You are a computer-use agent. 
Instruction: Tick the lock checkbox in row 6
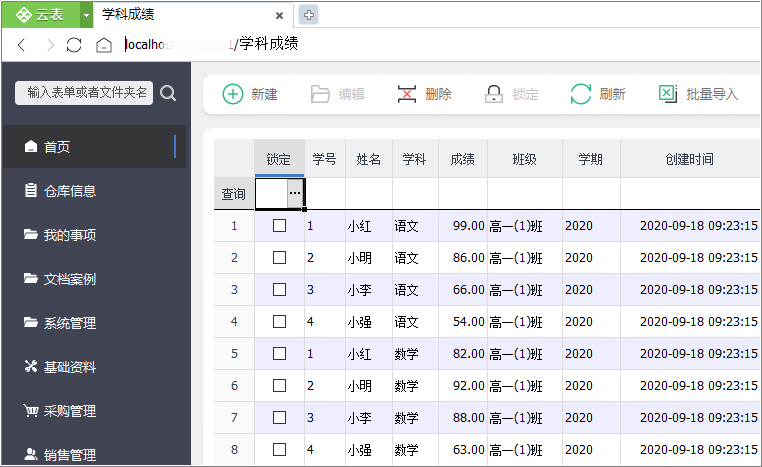pyautogui.click(x=279, y=385)
